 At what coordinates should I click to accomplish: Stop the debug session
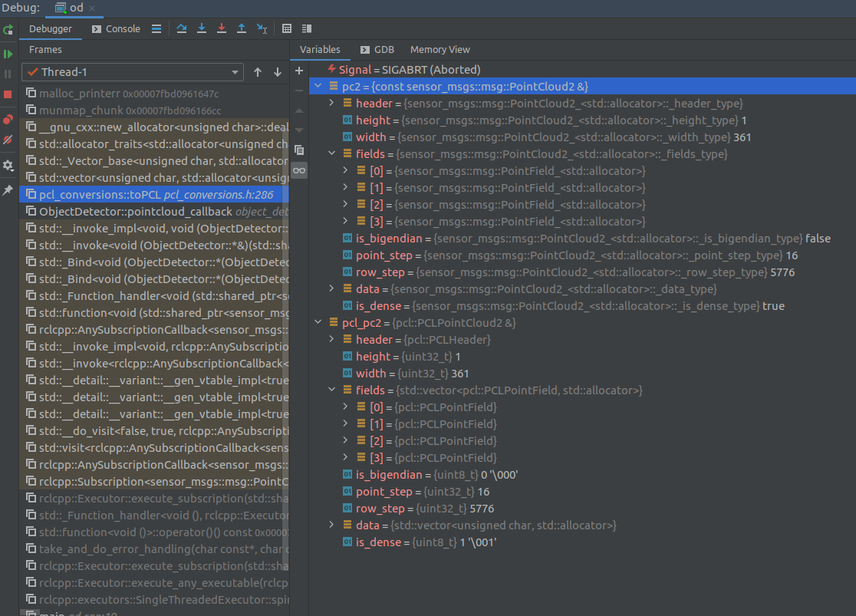[8, 94]
